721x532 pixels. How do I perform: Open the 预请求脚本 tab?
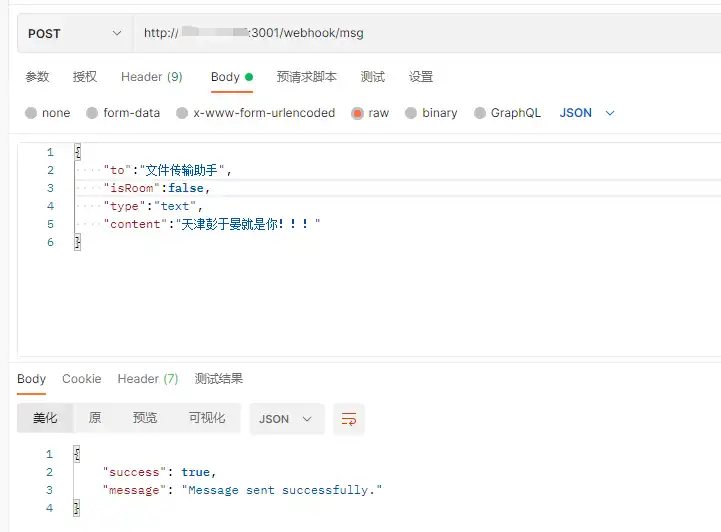307,77
